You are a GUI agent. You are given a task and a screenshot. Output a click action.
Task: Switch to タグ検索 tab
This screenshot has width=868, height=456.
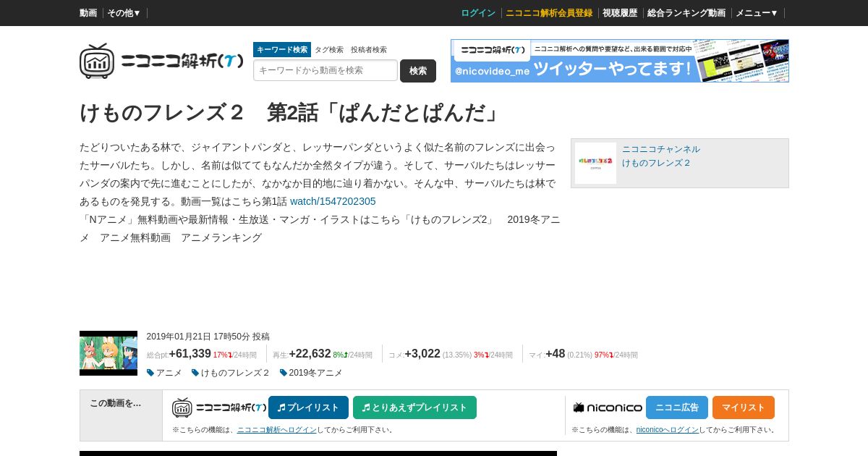329,50
